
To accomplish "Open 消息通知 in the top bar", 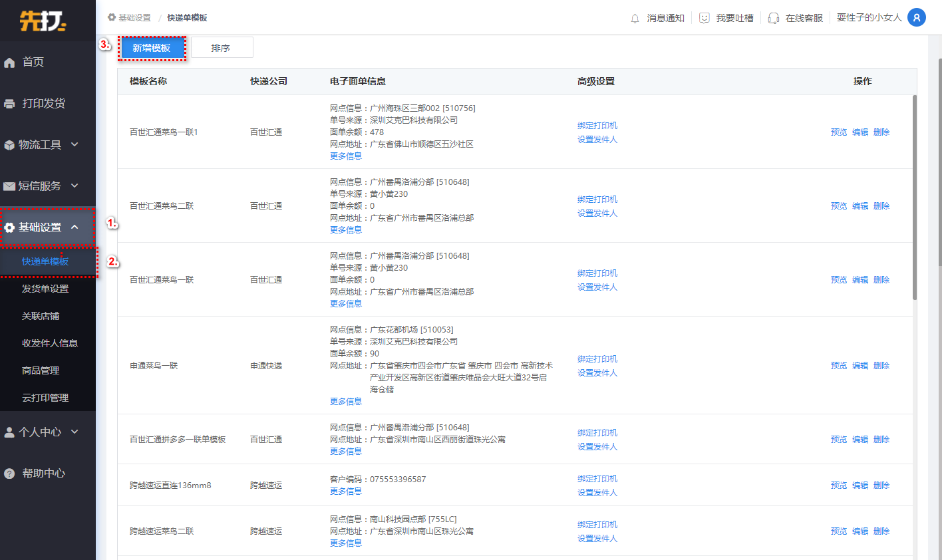I will coord(665,18).
